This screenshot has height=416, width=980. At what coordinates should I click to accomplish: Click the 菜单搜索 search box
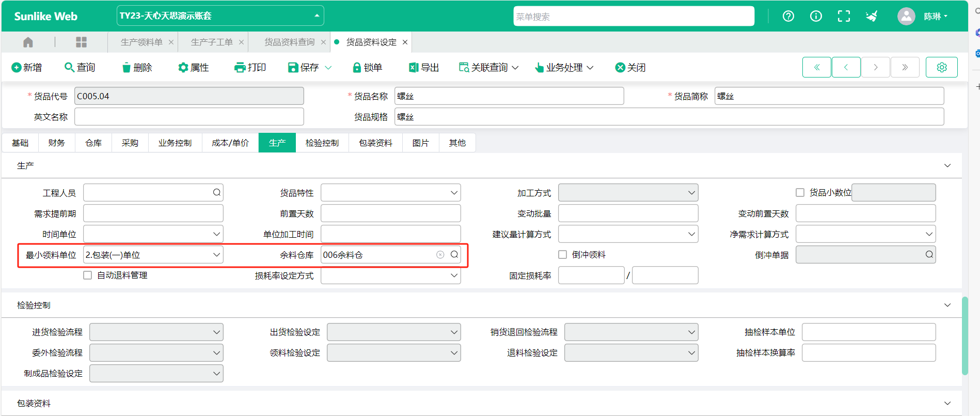(634, 16)
